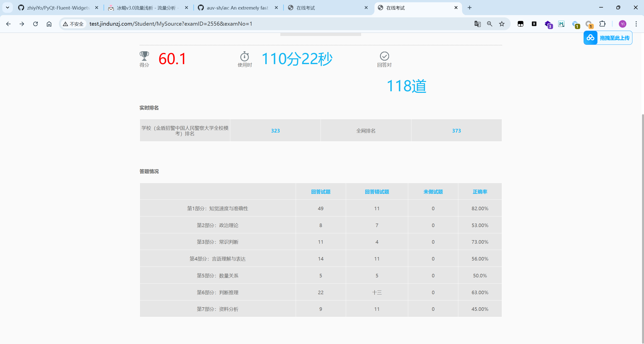
Task: Open Chrome's three-dot menu
Action: pos(636,24)
